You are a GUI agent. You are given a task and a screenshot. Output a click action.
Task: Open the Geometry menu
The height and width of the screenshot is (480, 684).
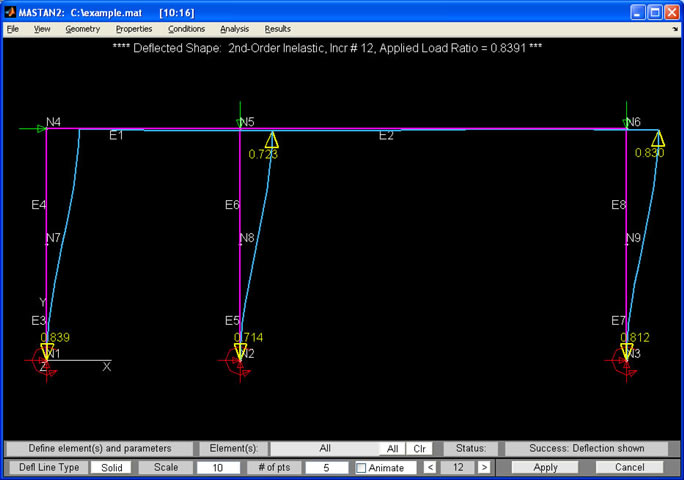82,29
